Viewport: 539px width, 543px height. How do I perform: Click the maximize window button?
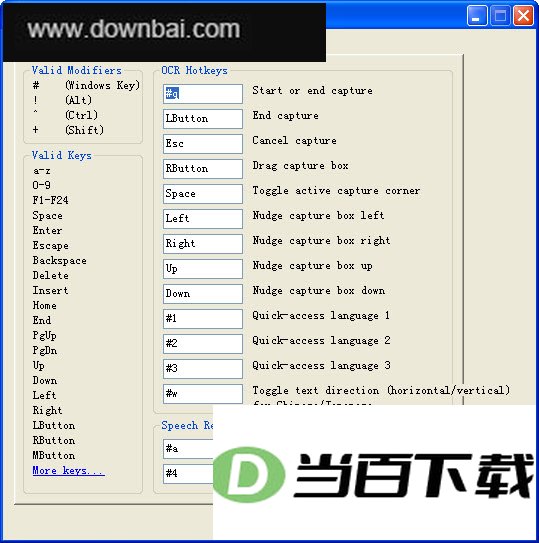tap(500, 16)
